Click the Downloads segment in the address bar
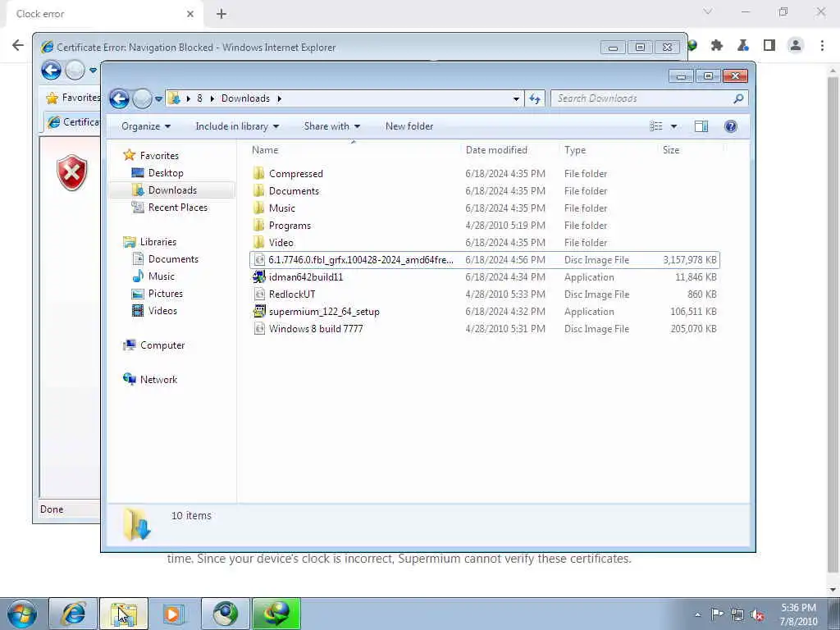Screen dimensions: 840x630 [245, 98]
